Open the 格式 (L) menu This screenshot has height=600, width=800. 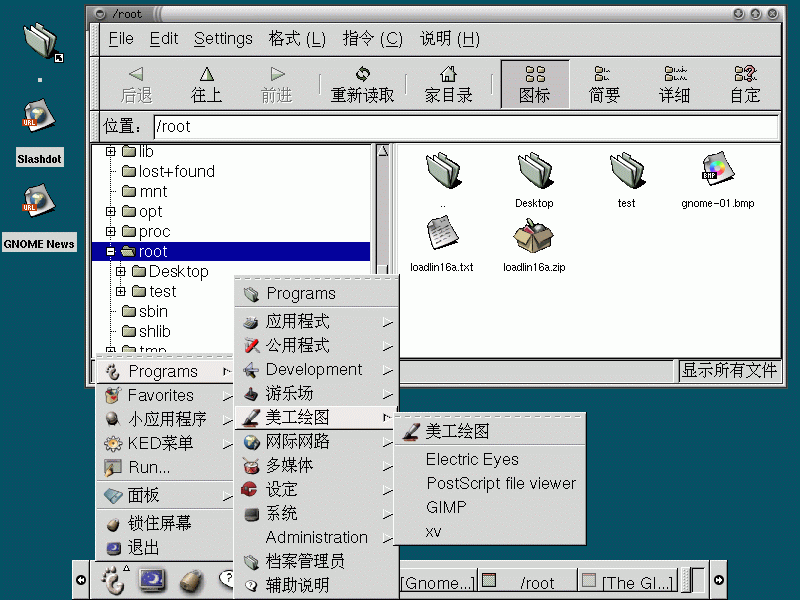[x=297, y=39]
